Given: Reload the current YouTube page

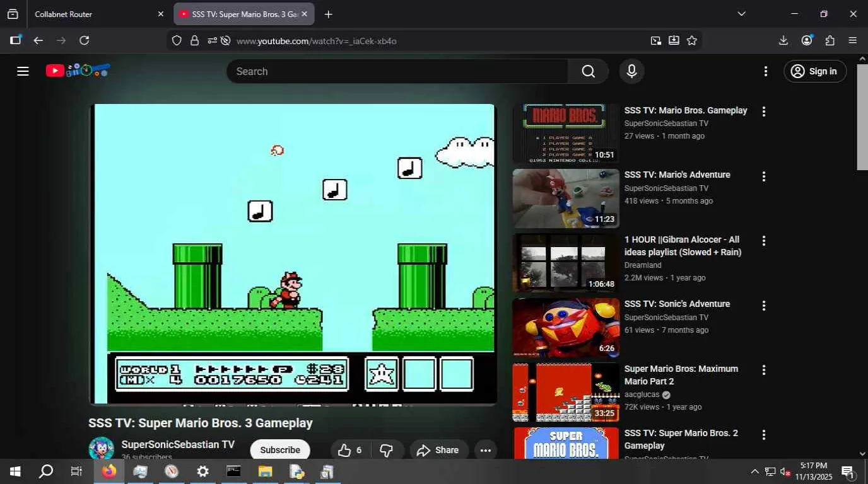Looking at the screenshot, I should (84, 40).
